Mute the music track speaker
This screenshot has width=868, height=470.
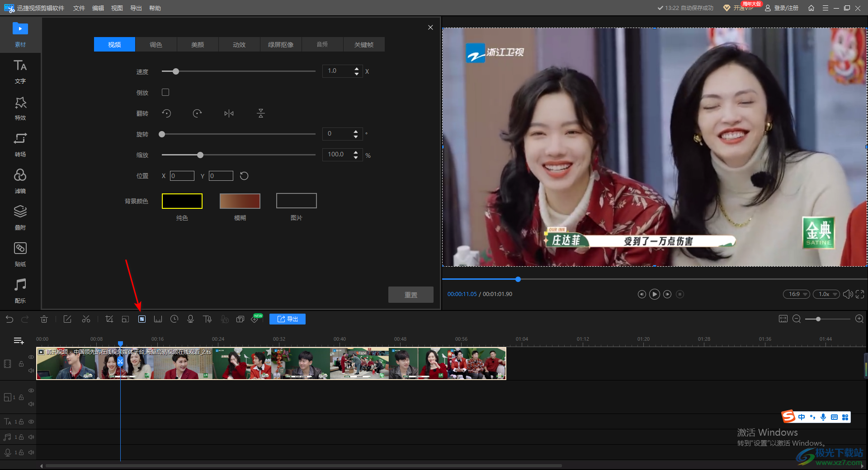pos(31,437)
